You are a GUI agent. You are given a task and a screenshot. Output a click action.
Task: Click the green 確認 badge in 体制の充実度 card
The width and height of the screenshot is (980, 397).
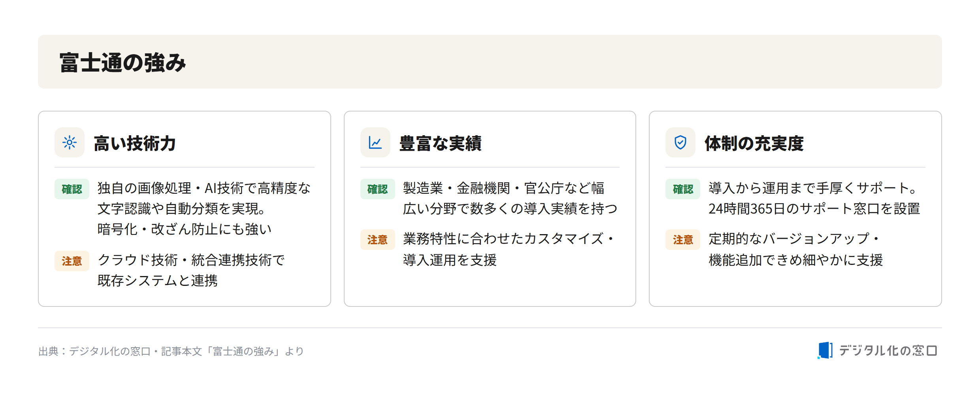683,189
